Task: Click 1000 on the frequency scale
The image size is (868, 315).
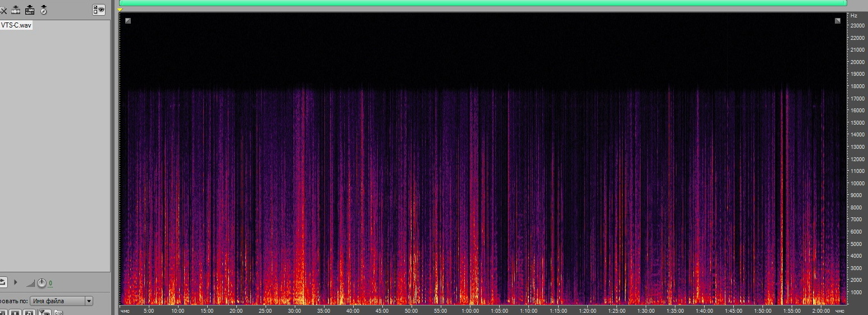Action: [x=856, y=292]
